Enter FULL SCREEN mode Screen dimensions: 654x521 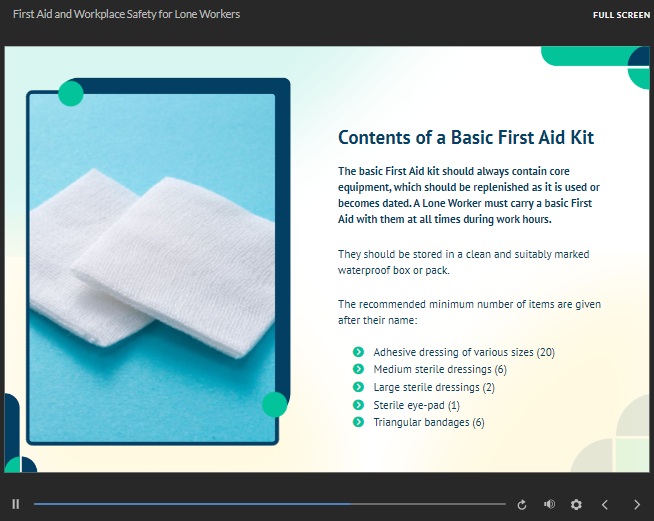[621, 15]
